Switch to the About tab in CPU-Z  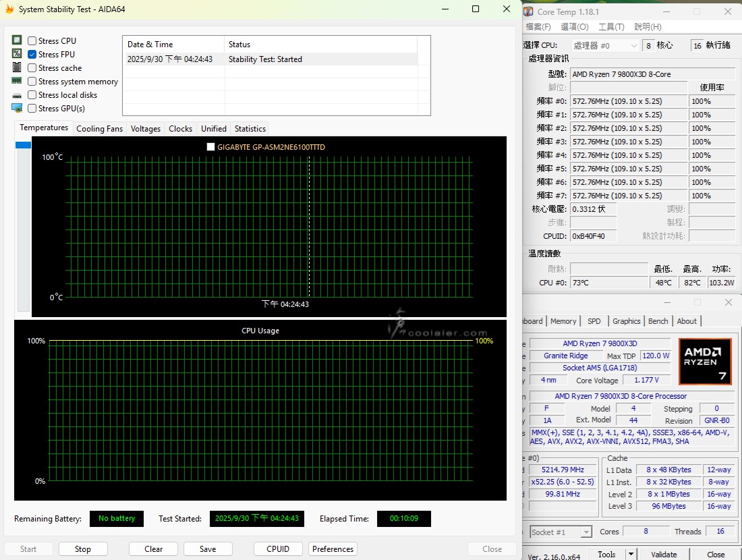686,321
